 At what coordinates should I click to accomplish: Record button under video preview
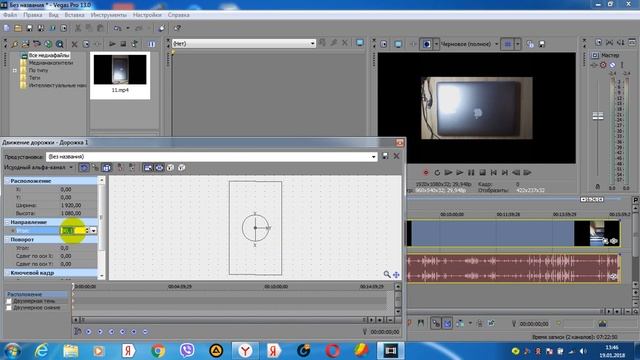point(426,173)
